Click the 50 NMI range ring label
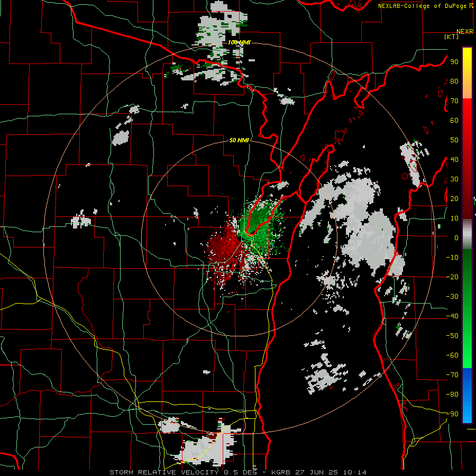 [239, 140]
